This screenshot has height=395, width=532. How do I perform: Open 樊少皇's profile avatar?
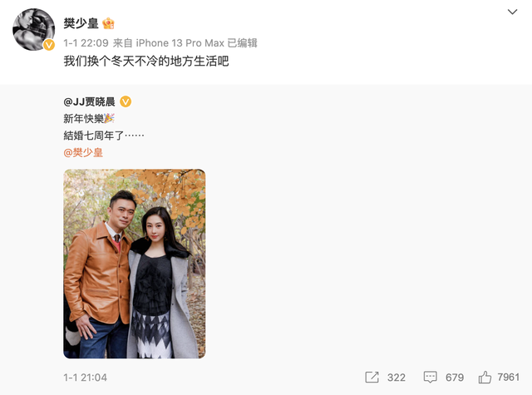33,30
